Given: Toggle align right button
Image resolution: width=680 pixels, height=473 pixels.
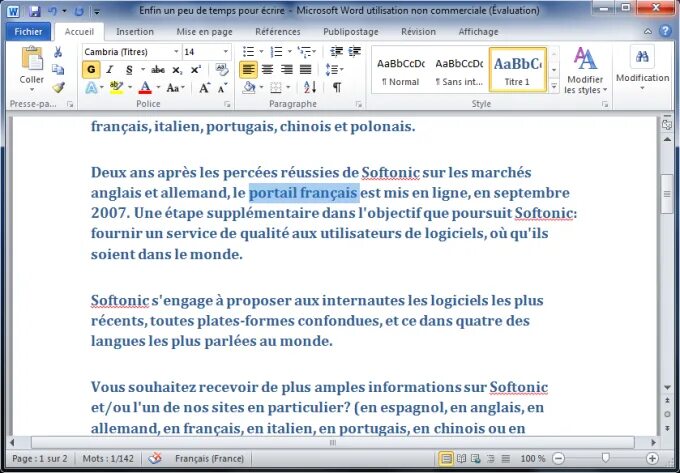Looking at the screenshot, I should pos(287,70).
